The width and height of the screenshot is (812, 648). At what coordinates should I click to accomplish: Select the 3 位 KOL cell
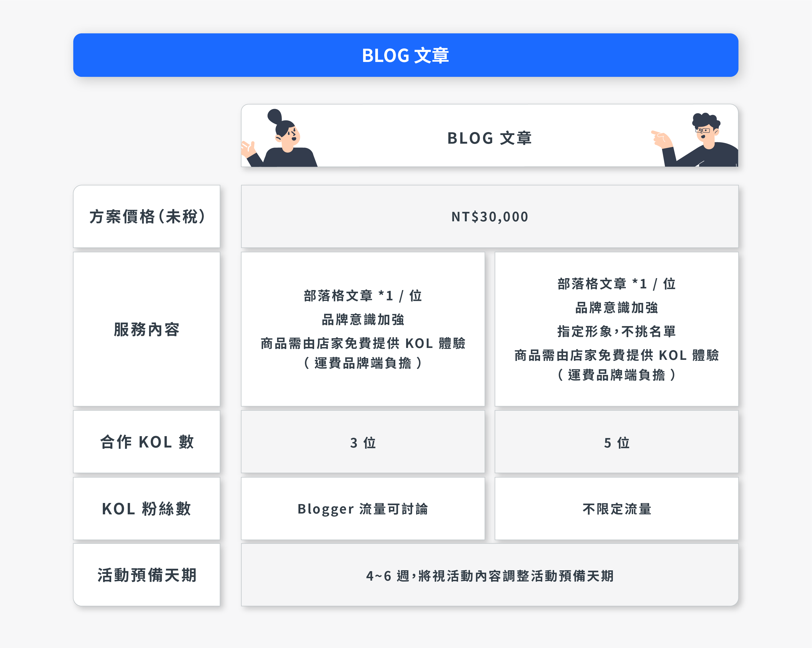click(363, 442)
